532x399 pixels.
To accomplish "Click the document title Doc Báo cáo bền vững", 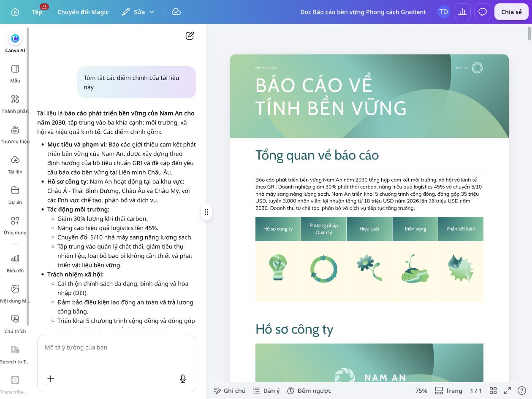I will click(363, 12).
